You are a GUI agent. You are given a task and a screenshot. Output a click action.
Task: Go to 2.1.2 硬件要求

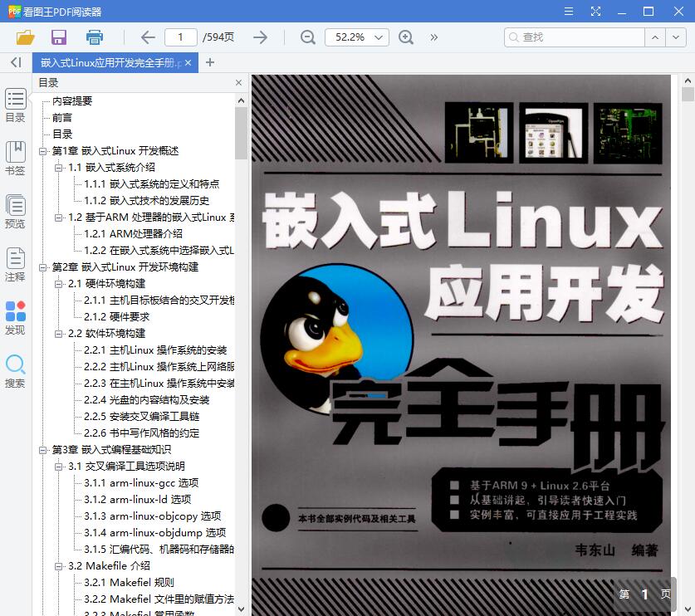pos(116,317)
